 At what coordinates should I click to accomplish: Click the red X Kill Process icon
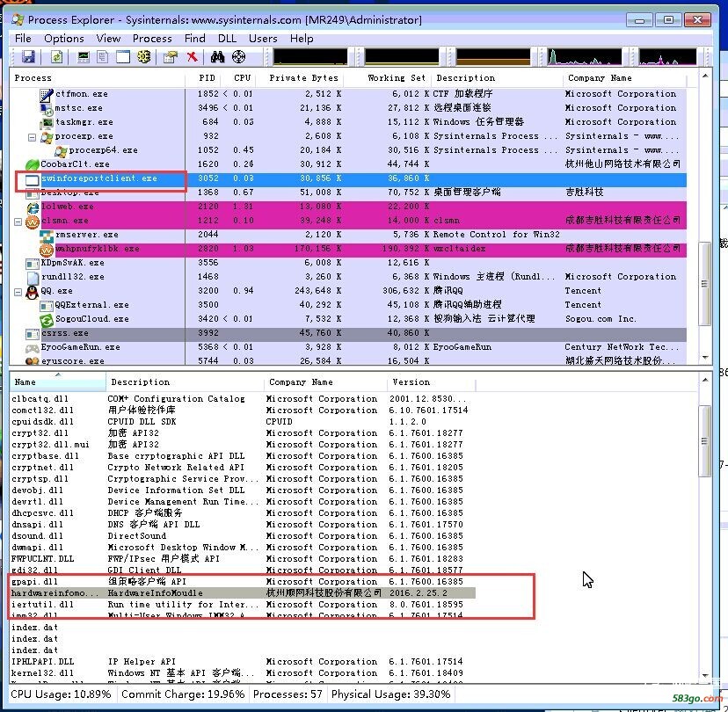point(192,56)
